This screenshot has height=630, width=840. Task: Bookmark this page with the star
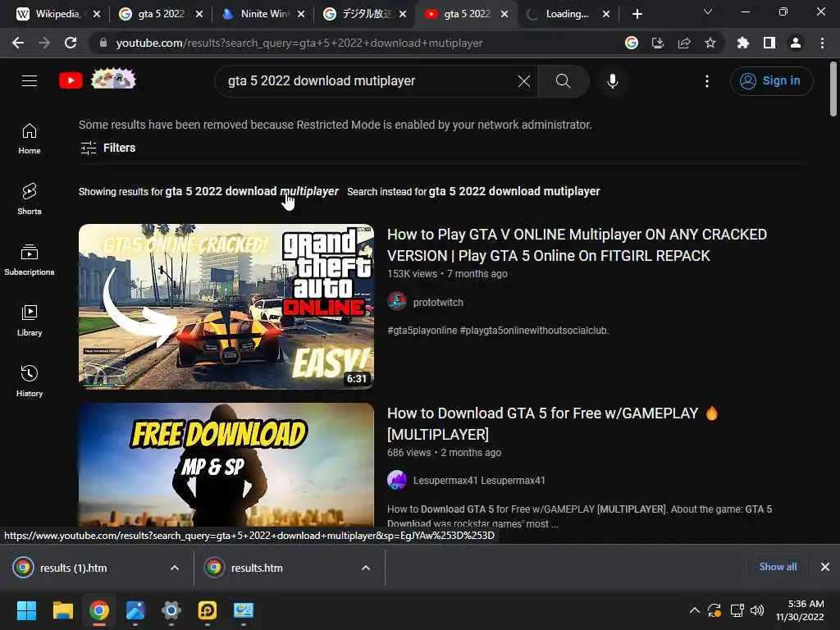click(710, 43)
